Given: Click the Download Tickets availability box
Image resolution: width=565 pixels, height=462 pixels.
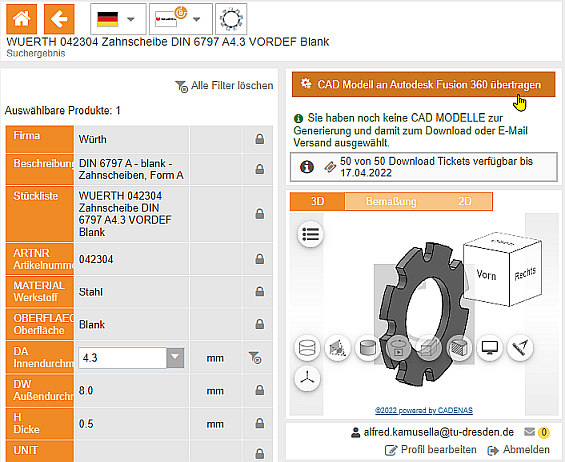Looking at the screenshot, I should click(x=424, y=167).
